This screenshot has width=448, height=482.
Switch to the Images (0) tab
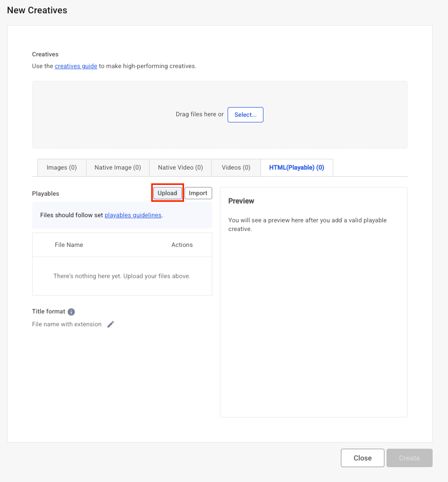[x=62, y=167]
